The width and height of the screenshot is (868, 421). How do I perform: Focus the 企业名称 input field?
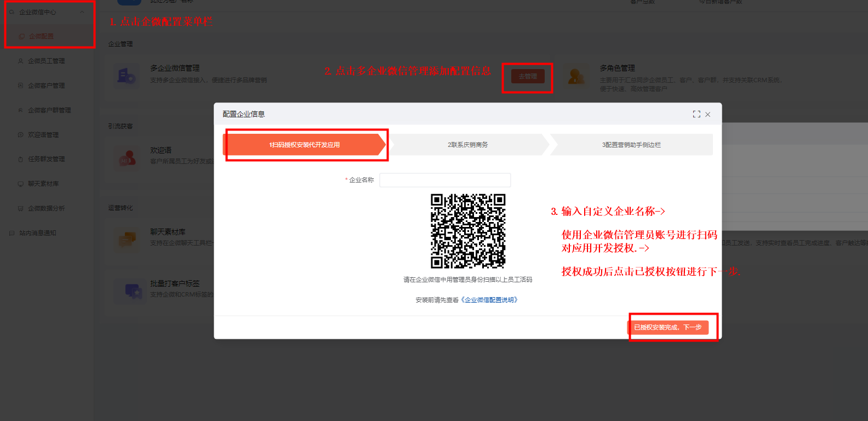pos(445,180)
